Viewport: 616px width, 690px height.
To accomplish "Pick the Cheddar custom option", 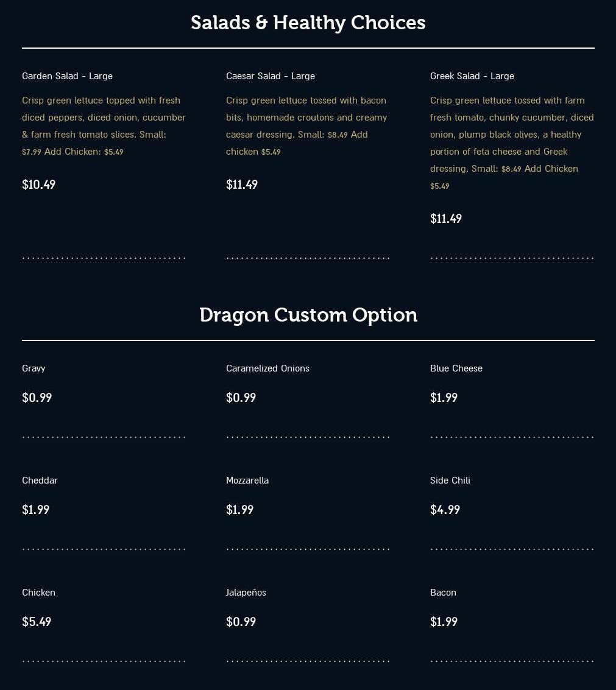I will 40,481.
